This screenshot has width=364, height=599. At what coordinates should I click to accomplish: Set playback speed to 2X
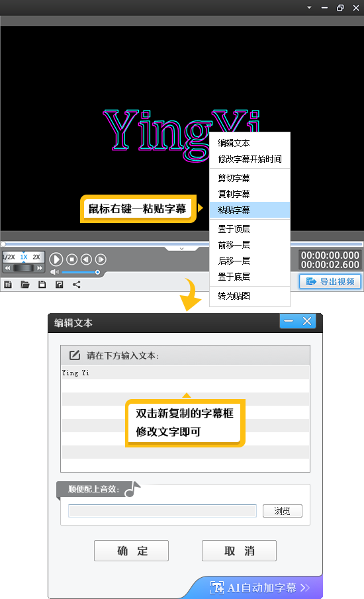pos(36,257)
